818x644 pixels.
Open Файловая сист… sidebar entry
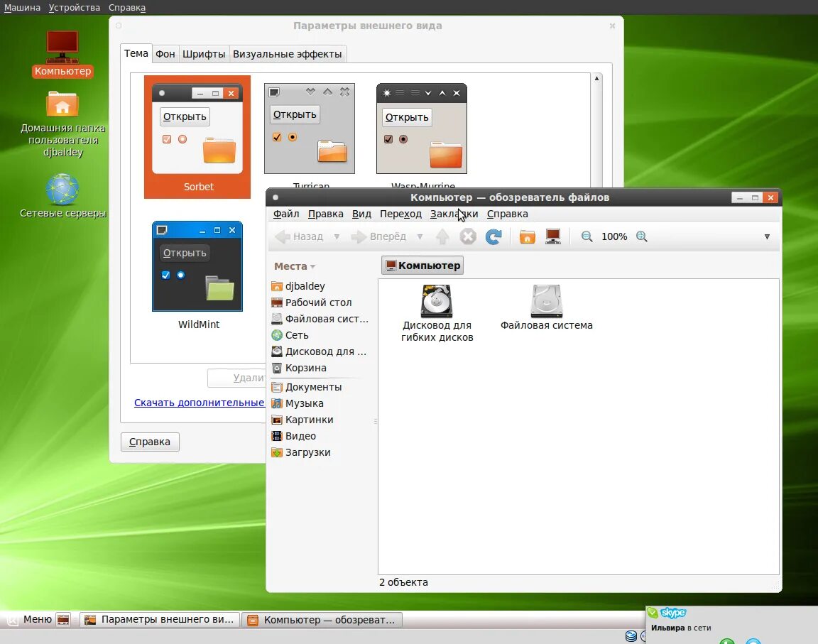320,319
